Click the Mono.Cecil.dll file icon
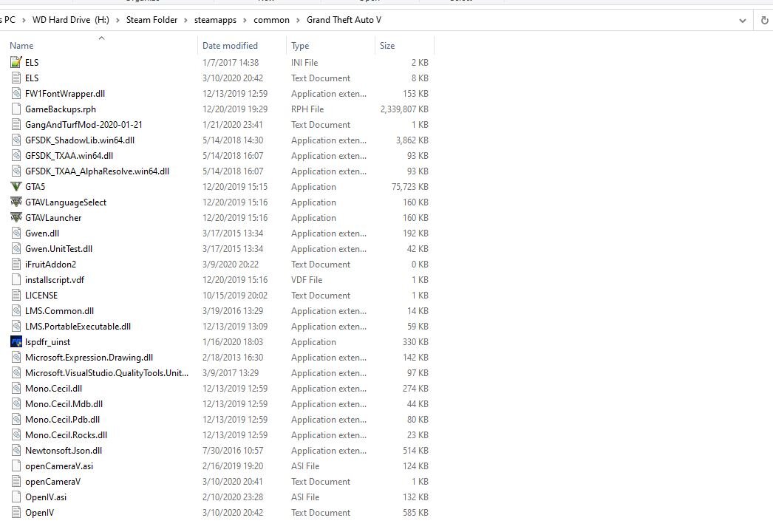The height and width of the screenshot is (532, 773). click(x=16, y=389)
